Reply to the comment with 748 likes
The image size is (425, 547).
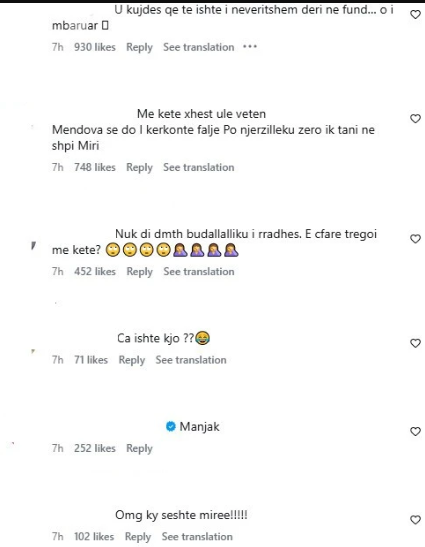(x=139, y=167)
